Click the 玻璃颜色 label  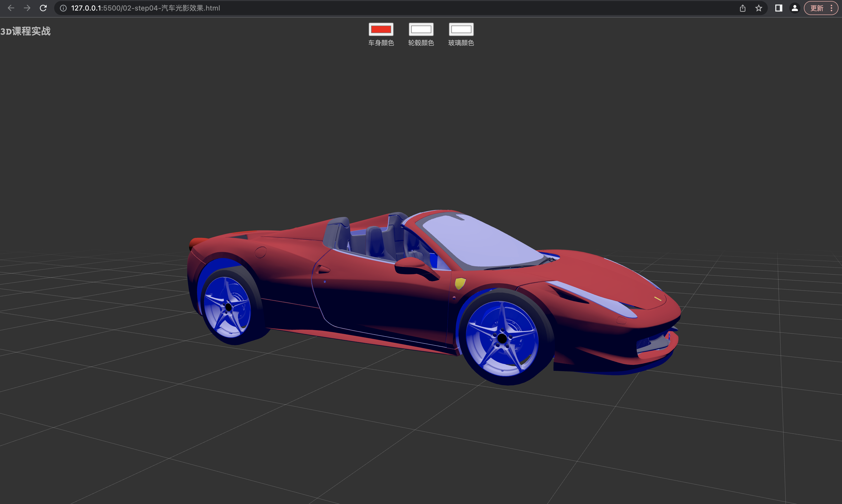(461, 43)
